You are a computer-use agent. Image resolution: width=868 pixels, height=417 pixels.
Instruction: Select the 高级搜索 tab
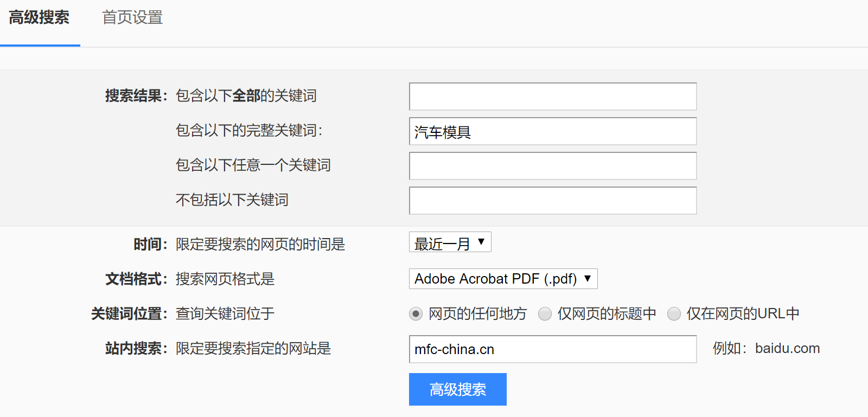click(x=39, y=18)
